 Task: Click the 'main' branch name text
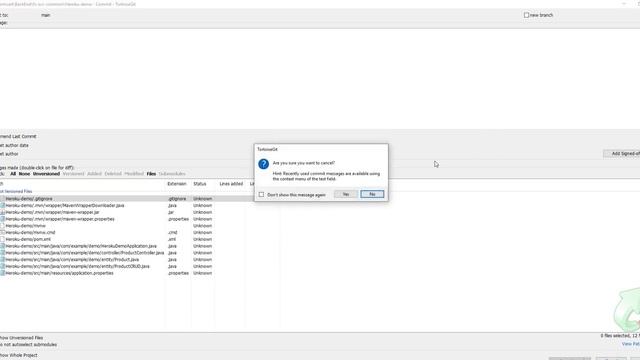[45, 15]
